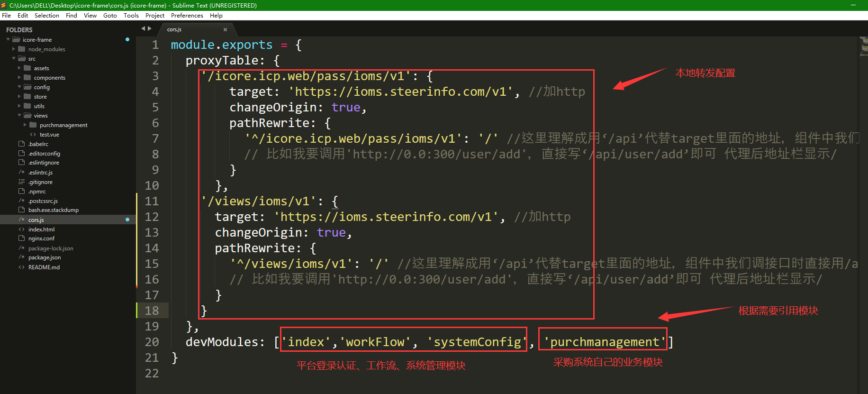Image resolution: width=868 pixels, height=394 pixels.
Task: Open the Preferences menu
Action: point(187,15)
